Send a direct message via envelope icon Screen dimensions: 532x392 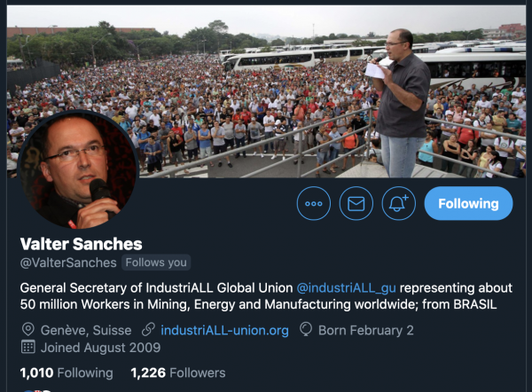(356, 203)
